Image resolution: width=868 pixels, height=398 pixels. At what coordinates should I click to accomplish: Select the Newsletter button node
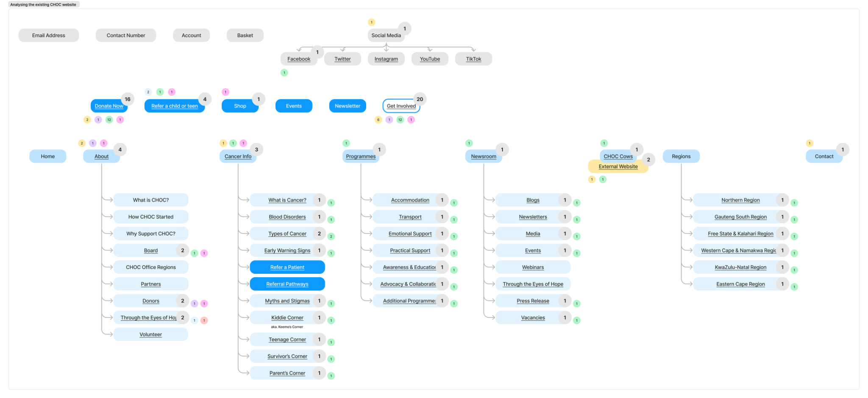(348, 106)
